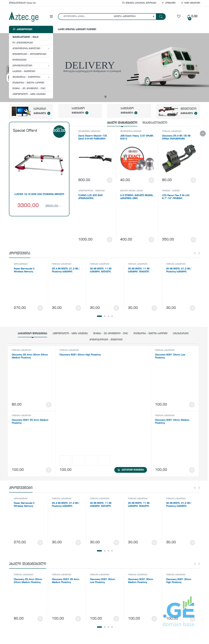Open the კონტაქტი link in top bar
This screenshot has width=209, height=644.
[x=169, y=3]
